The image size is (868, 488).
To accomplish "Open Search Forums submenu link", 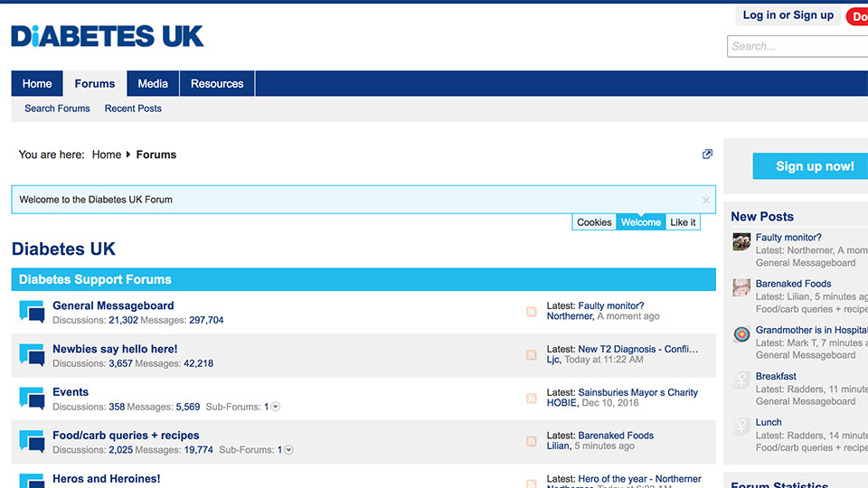I will pos(57,108).
